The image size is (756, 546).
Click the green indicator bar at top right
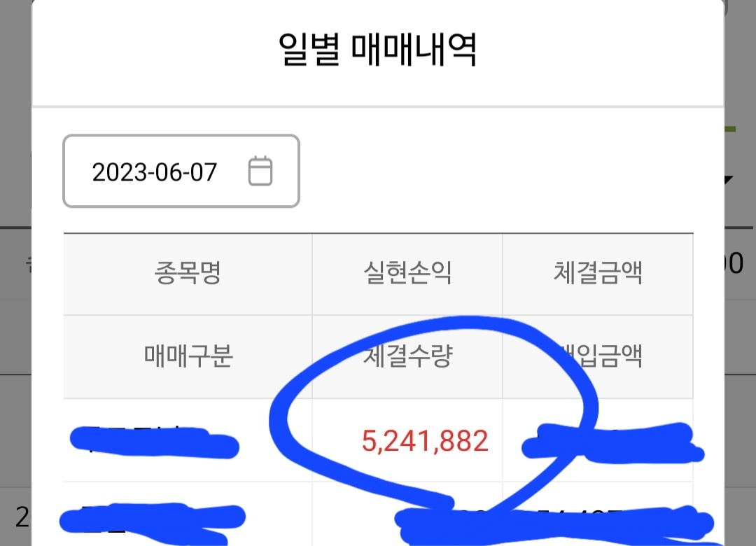pos(730,129)
